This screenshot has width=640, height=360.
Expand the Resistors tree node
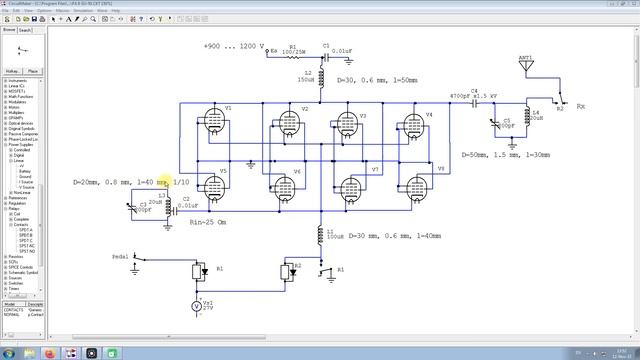6,257
